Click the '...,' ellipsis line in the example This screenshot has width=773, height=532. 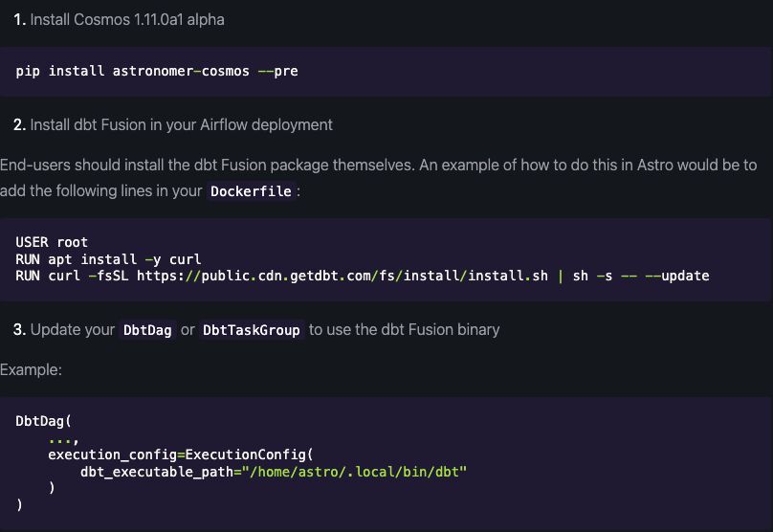point(63,439)
